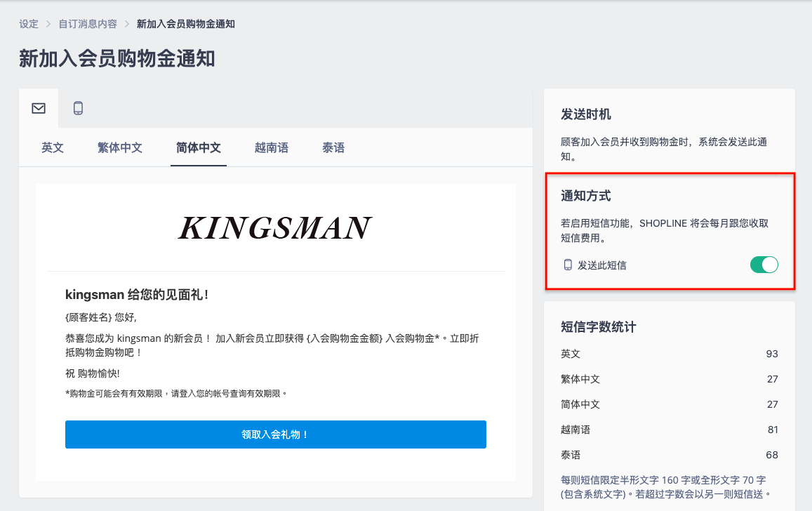812x511 pixels.
Task: Toggle the 发送此短信 switch off
Action: [764, 265]
